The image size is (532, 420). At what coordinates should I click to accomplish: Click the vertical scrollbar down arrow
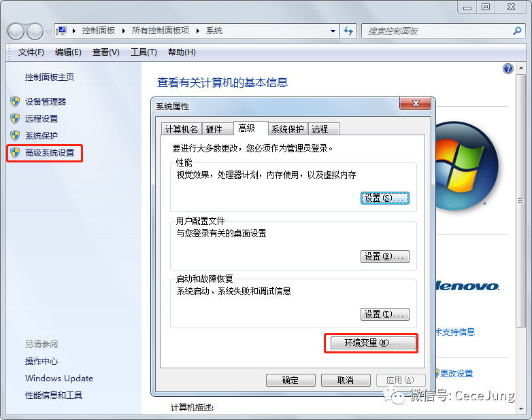tap(521, 409)
